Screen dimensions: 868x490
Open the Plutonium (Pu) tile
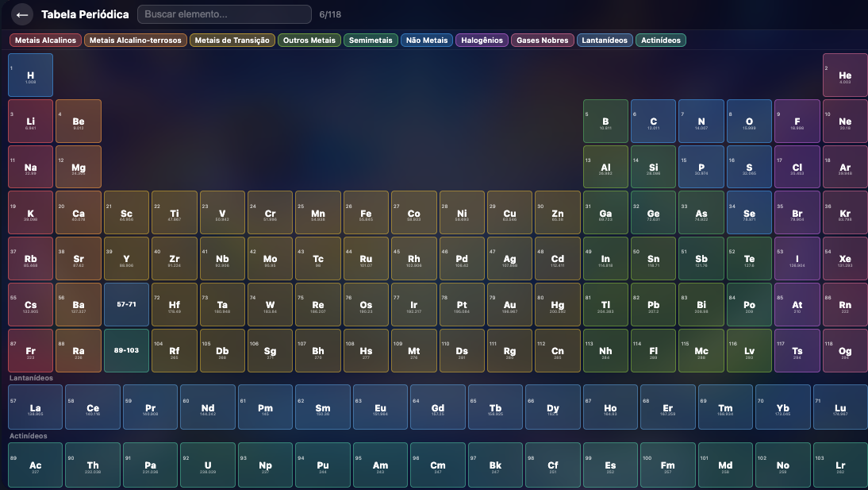[x=323, y=465]
